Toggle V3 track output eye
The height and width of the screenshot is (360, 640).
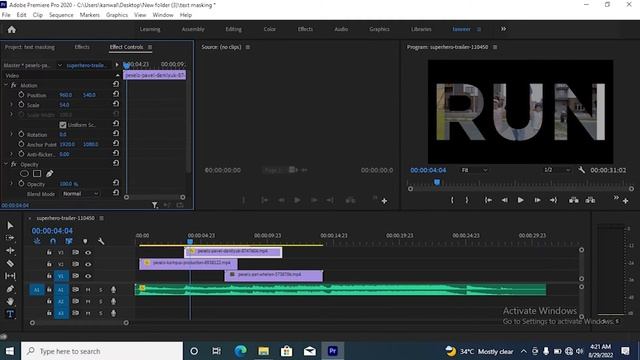88,253
